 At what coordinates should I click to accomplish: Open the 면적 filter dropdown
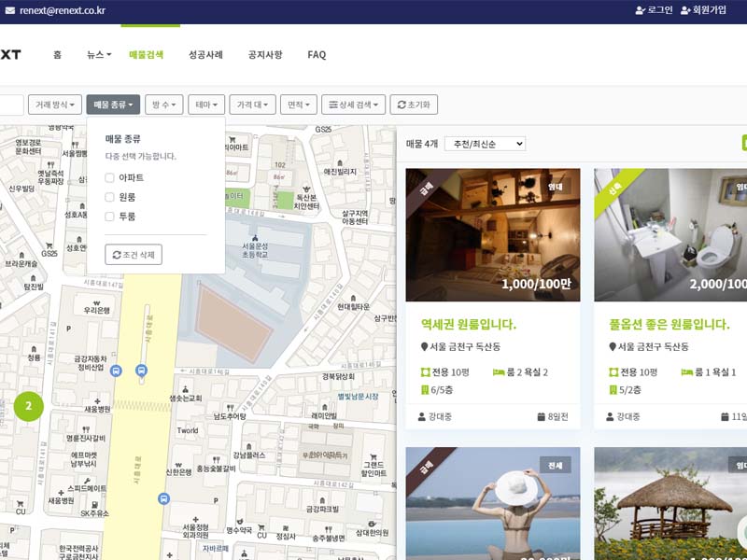(x=299, y=105)
